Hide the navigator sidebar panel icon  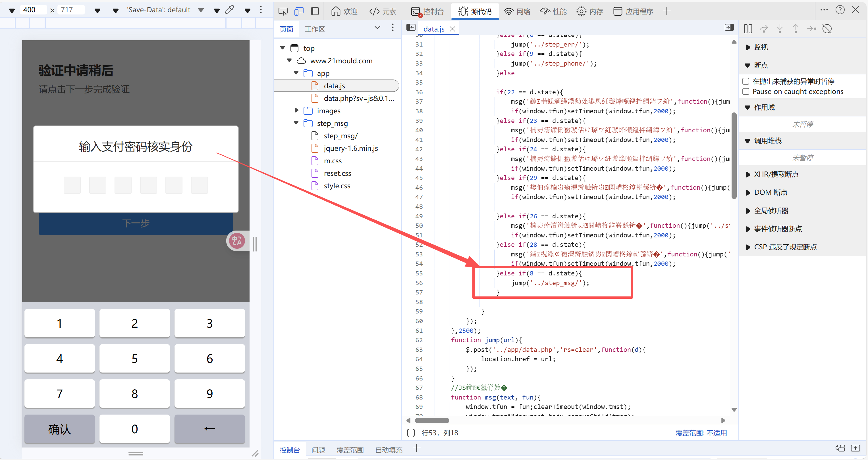[x=411, y=28]
